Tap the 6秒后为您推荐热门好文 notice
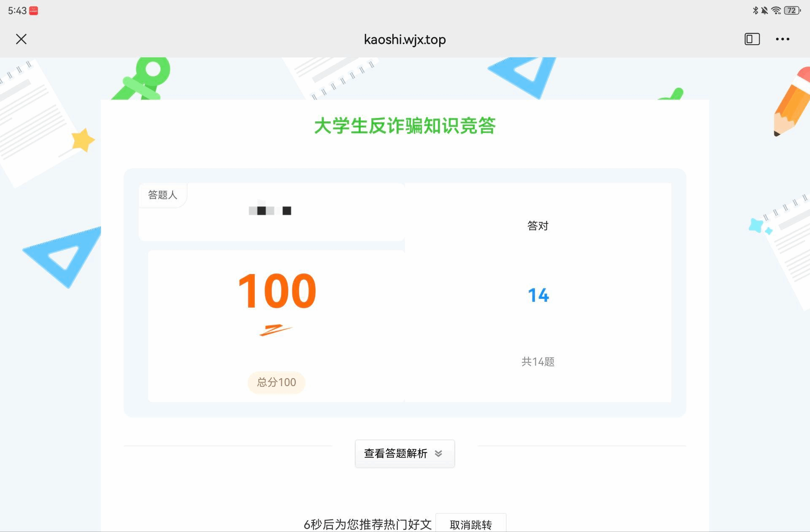The height and width of the screenshot is (532, 810). pyautogui.click(x=367, y=524)
